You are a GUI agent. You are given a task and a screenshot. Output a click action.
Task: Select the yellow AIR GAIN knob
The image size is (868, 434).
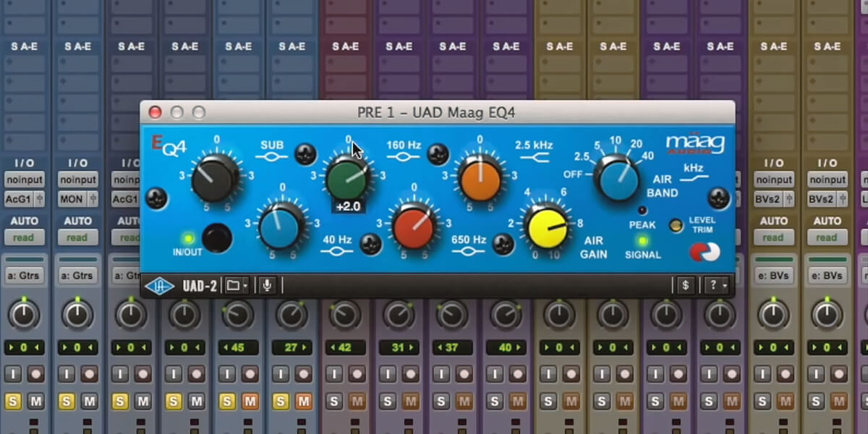pos(548,228)
